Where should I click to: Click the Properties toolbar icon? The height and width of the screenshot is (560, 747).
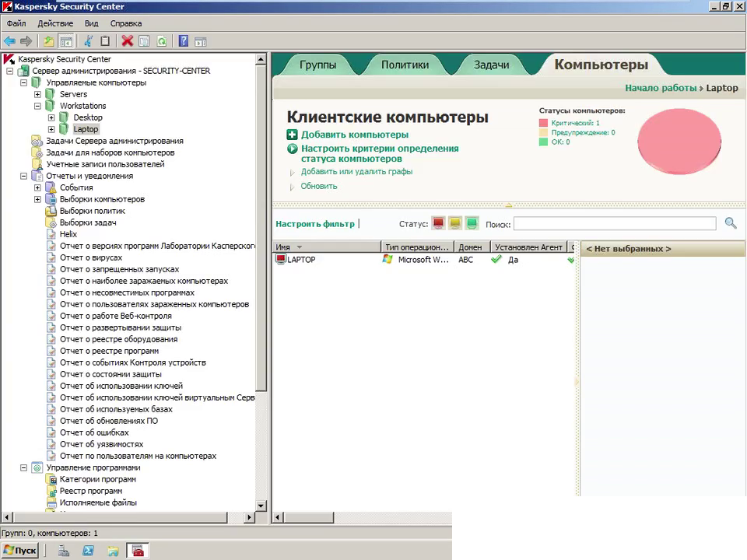pos(144,41)
